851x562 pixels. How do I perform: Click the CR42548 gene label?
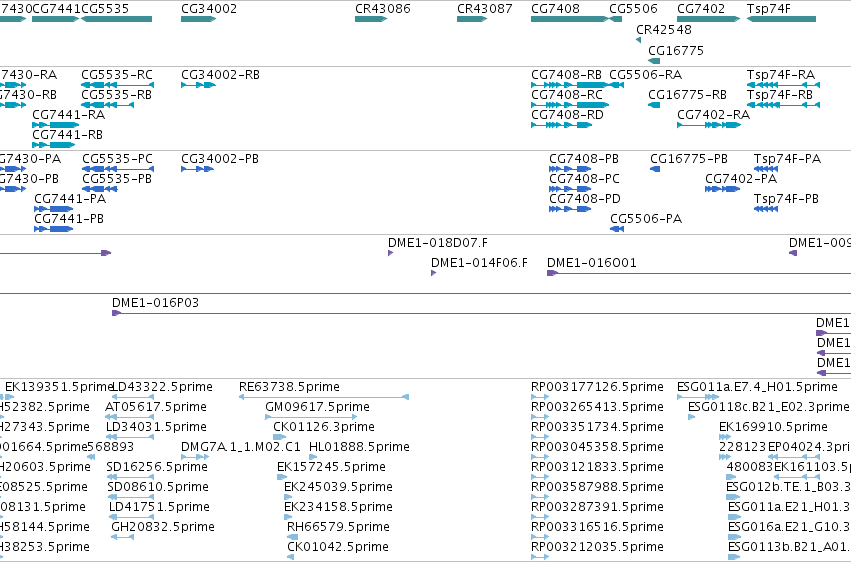tap(664, 29)
